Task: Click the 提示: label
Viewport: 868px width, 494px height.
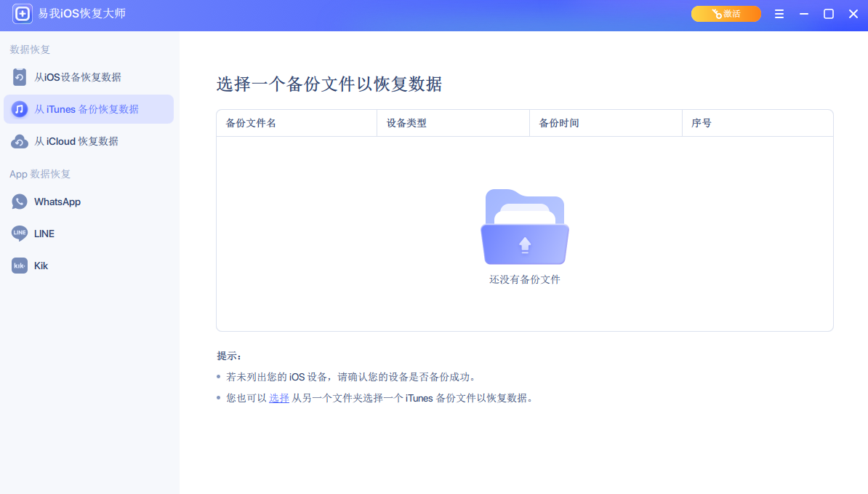Action: (229, 356)
